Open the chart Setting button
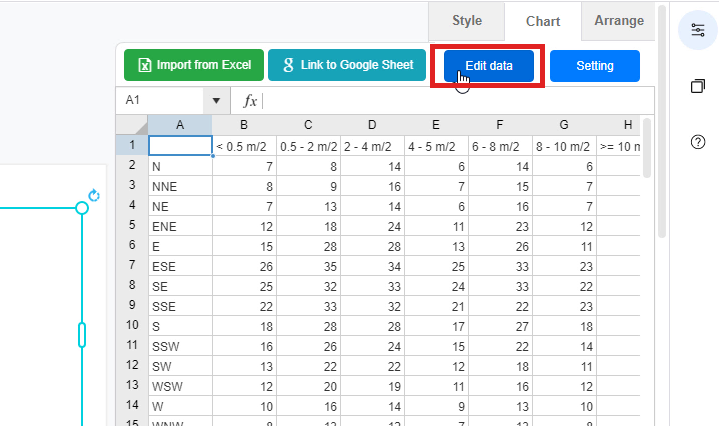719x426 pixels. (594, 66)
